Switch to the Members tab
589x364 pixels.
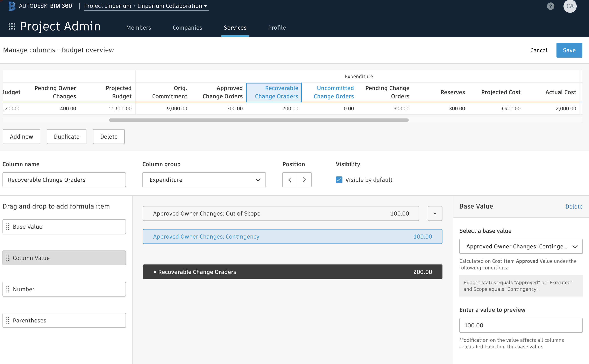coord(139,27)
